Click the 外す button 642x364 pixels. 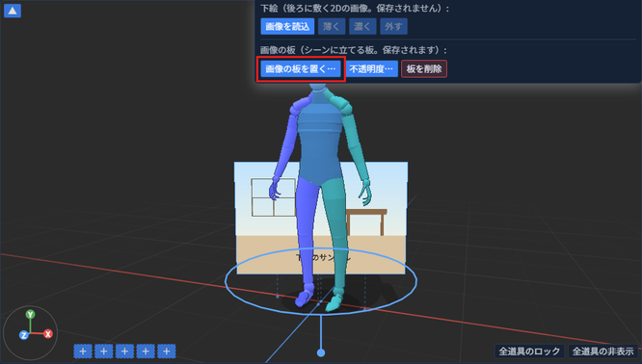393,26
